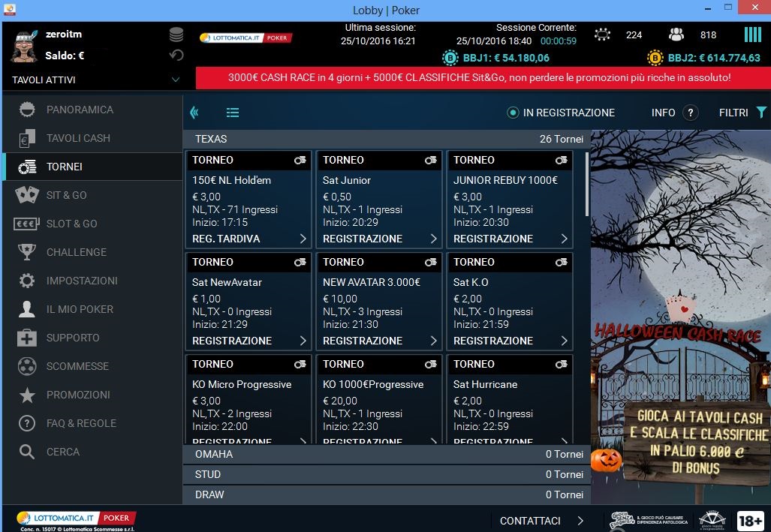Toggle the In Registrazione radio button

pos(513,113)
